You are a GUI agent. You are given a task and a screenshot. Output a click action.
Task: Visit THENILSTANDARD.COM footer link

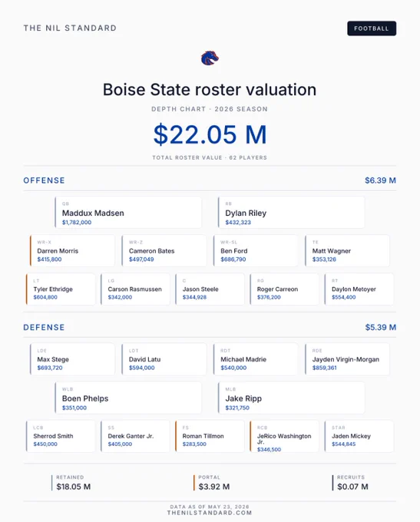pos(210,513)
